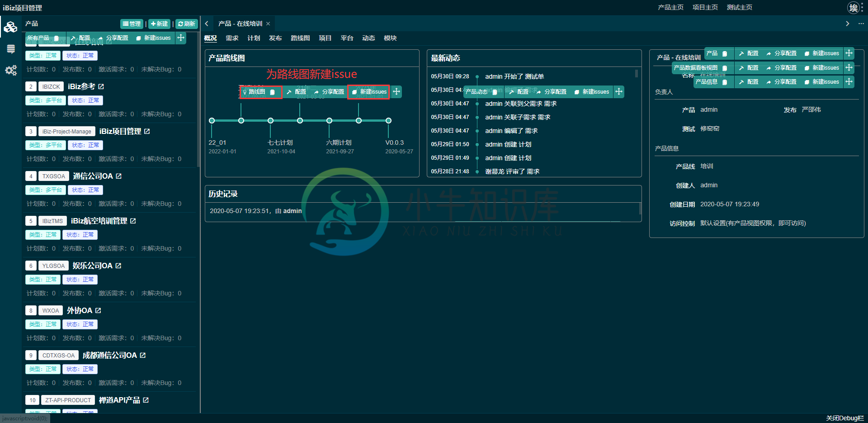The image size is (868, 423).
Task: Click the roadmap node above 七七计划
Action: click(x=270, y=120)
